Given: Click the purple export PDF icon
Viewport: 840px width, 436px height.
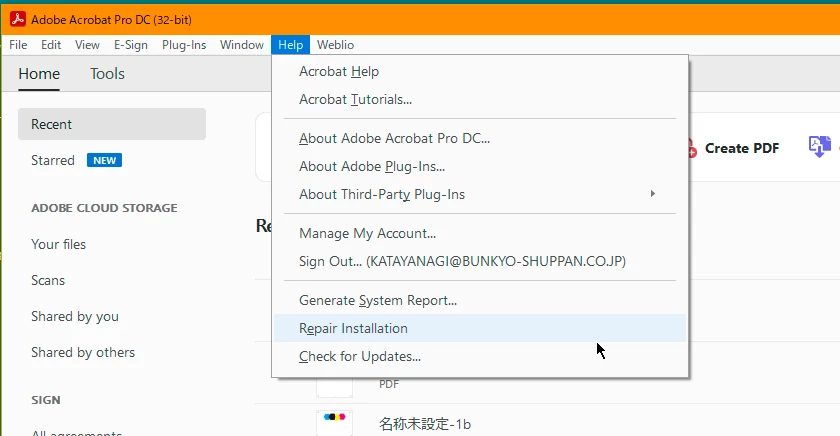Looking at the screenshot, I should (x=820, y=146).
